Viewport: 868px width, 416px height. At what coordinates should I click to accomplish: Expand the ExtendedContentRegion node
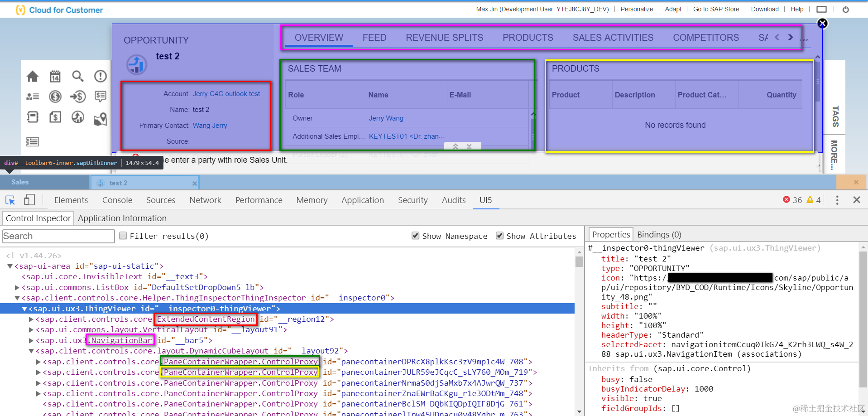click(x=31, y=319)
